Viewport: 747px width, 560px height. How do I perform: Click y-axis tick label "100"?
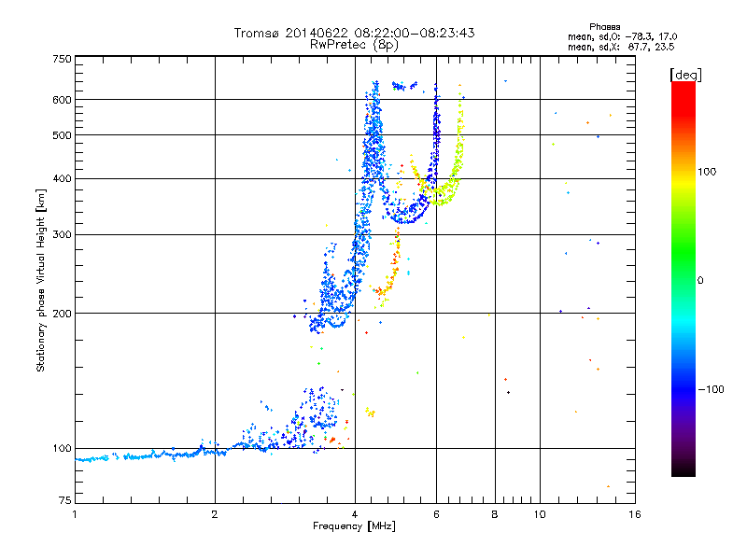pos(63,448)
